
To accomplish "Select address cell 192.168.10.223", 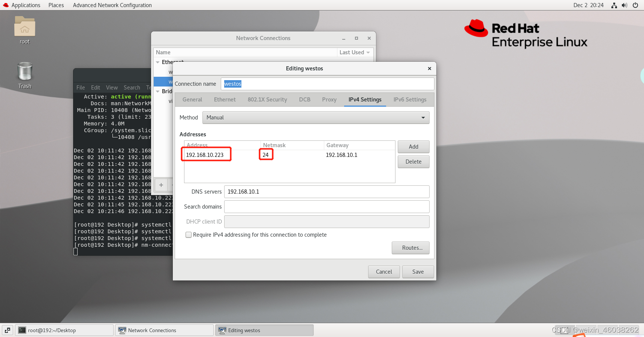I will click(205, 155).
